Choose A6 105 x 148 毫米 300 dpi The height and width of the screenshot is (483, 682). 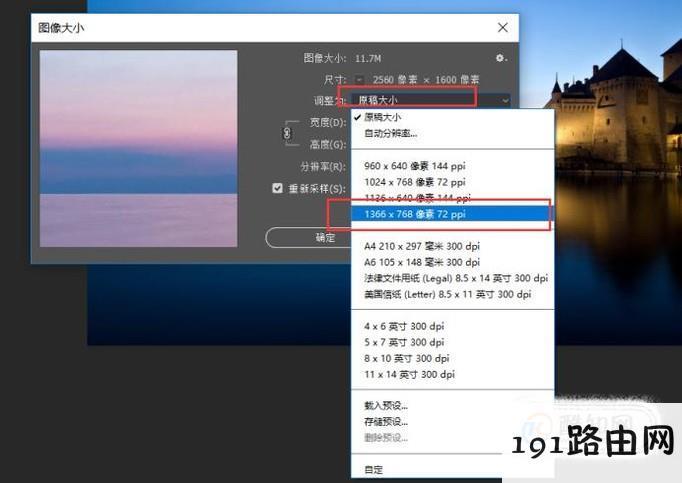[452, 262]
